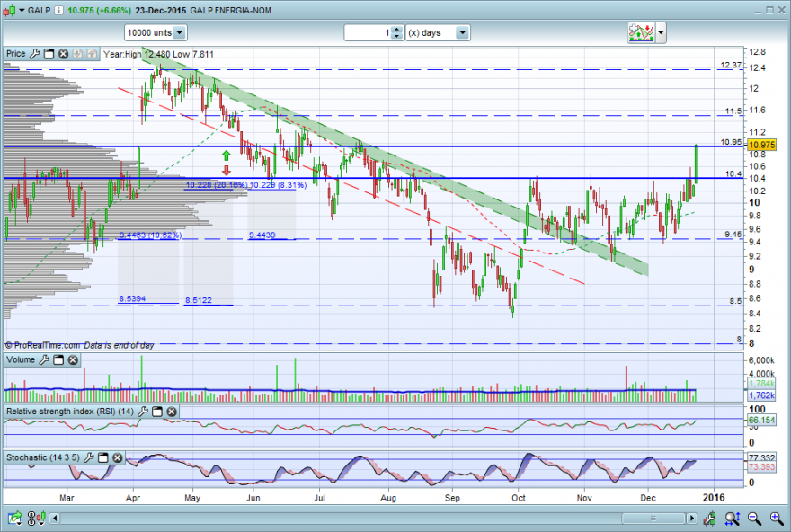Close the Stochastic indicator panel

coord(118,457)
